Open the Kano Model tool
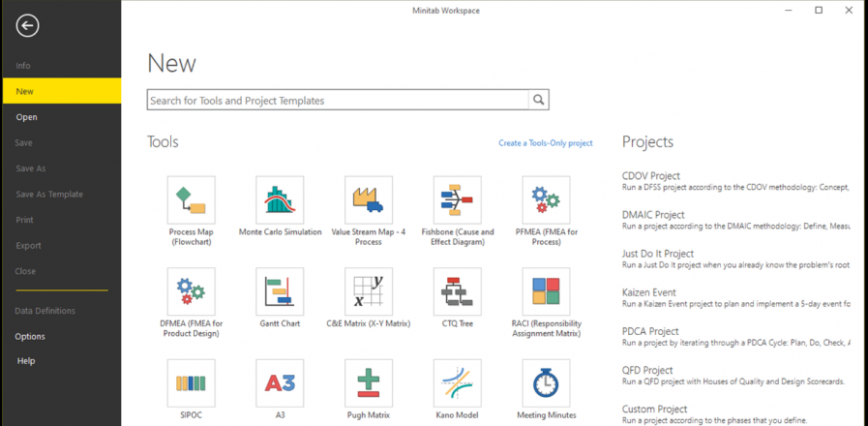Screen dimensions: 868x426 [458, 382]
